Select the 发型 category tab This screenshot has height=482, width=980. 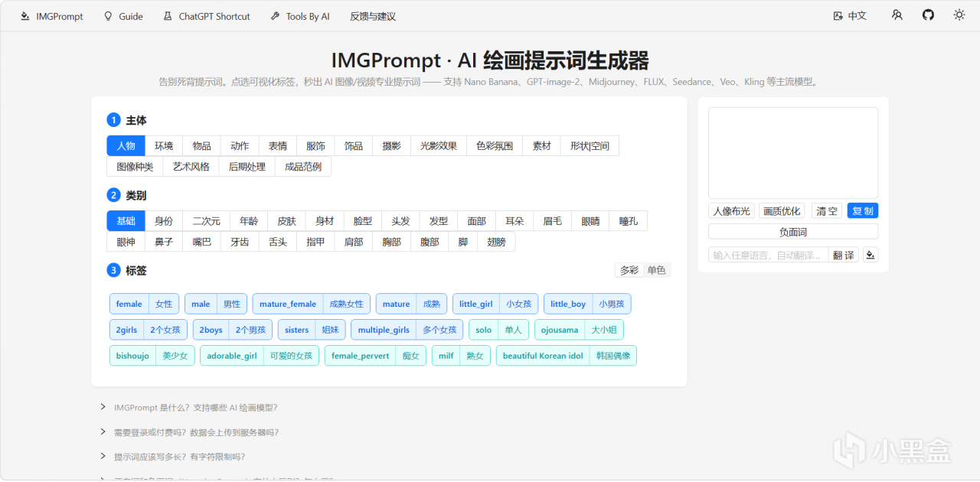coord(439,220)
